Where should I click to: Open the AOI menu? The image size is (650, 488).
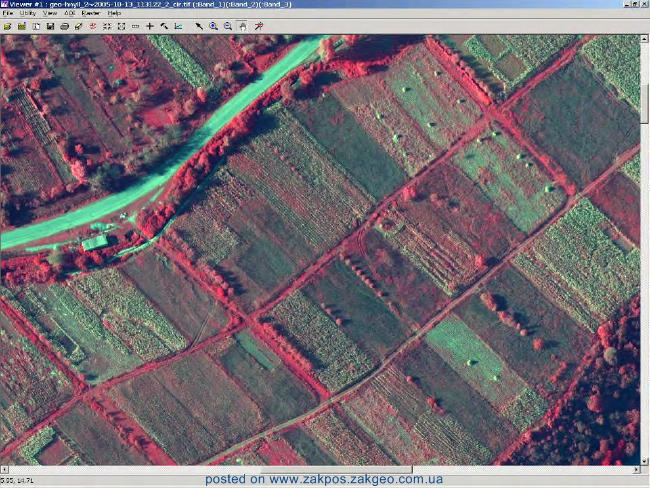click(x=70, y=13)
